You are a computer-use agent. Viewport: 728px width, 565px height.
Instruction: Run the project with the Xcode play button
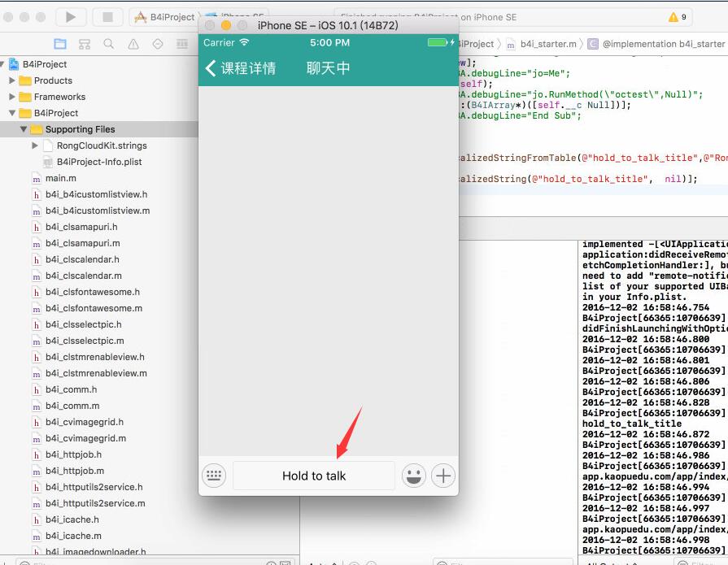[x=71, y=17]
